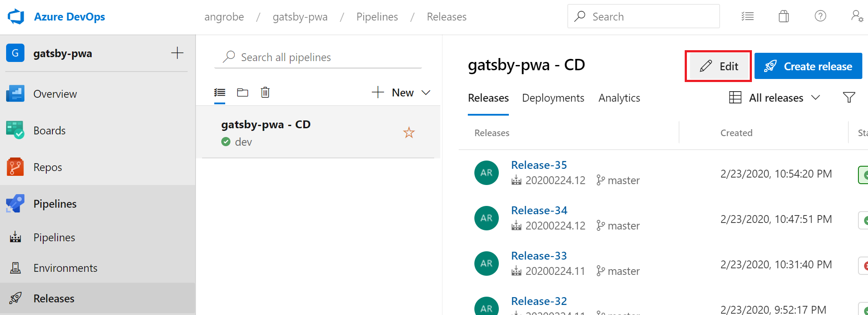Sort by Releases column header
868x315 pixels.
tap(492, 133)
